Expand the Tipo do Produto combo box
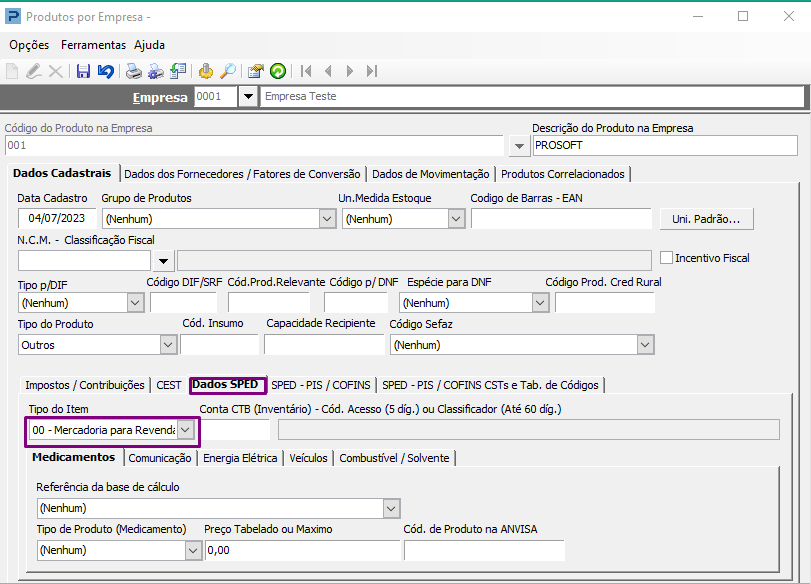The height and width of the screenshot is (584, 811). coord(168,345)
